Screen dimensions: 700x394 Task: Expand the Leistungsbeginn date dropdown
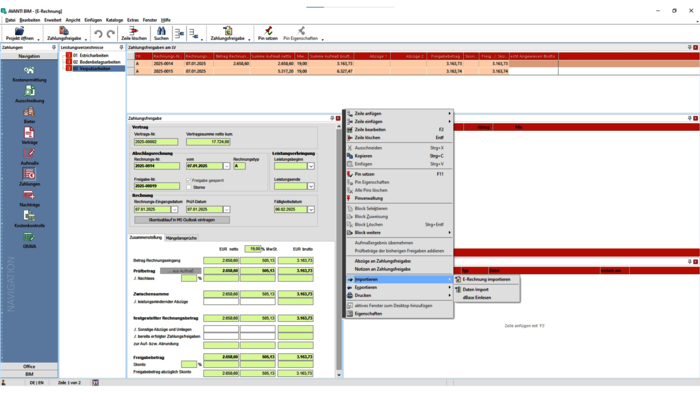coord(311,166)
